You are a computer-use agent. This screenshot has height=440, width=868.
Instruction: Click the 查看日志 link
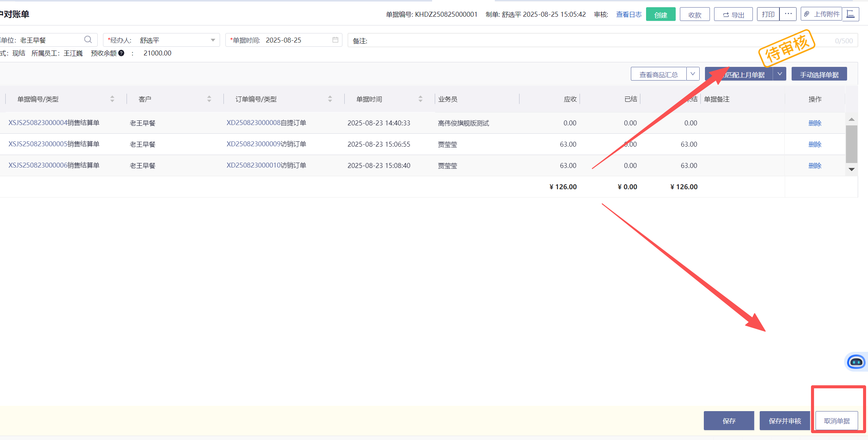[629, 14]
